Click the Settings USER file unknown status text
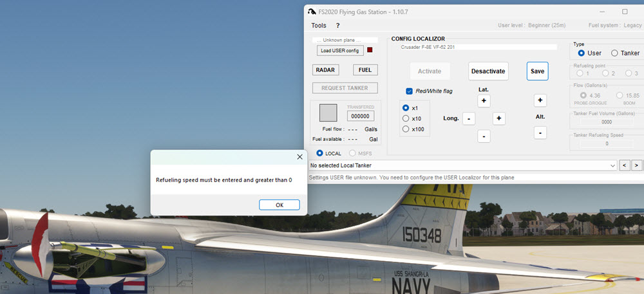 412,178
